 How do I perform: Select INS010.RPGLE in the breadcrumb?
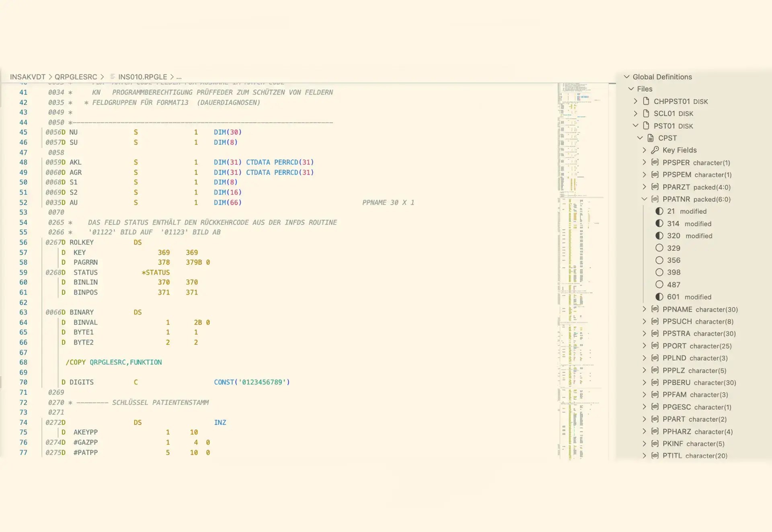coord(143,77)
